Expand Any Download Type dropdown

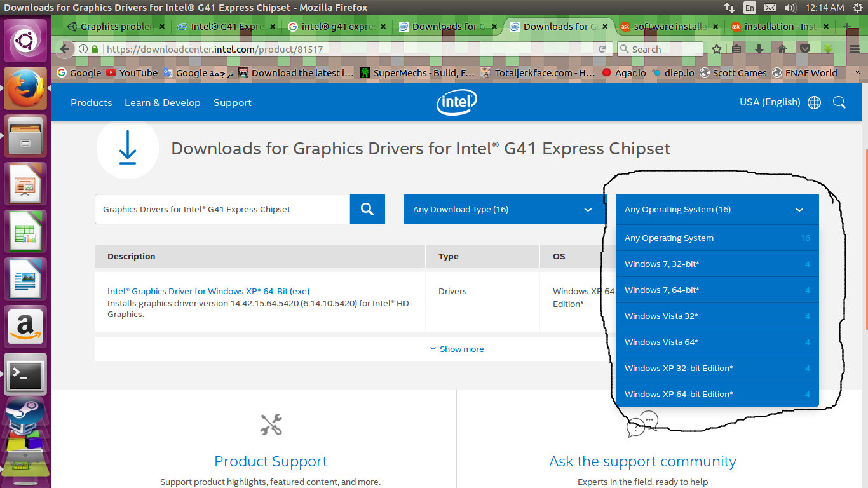pos(505,209)
